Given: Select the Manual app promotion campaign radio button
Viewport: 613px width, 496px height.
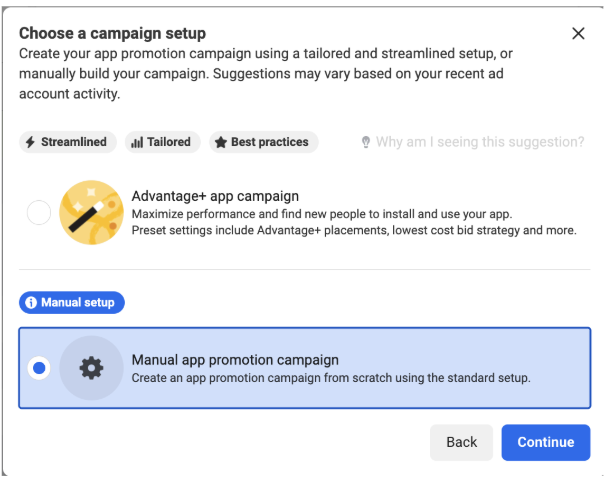Looking at the screenshot, I should tap(39, 368).
